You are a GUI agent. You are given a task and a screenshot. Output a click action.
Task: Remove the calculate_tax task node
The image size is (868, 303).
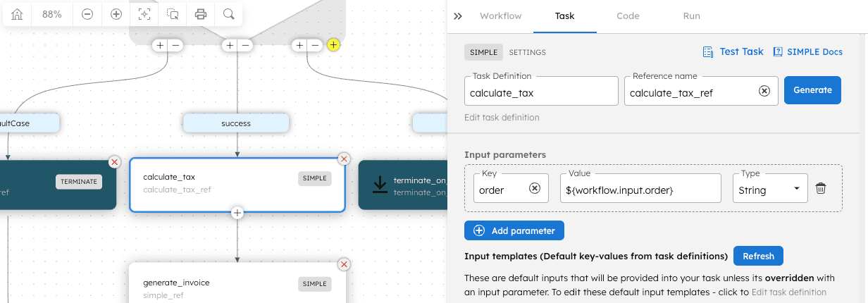[x=344, y=159]
